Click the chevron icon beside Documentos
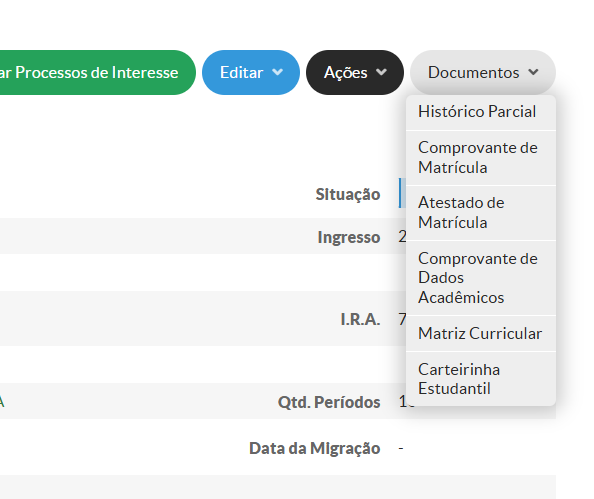 pos(533,72)
